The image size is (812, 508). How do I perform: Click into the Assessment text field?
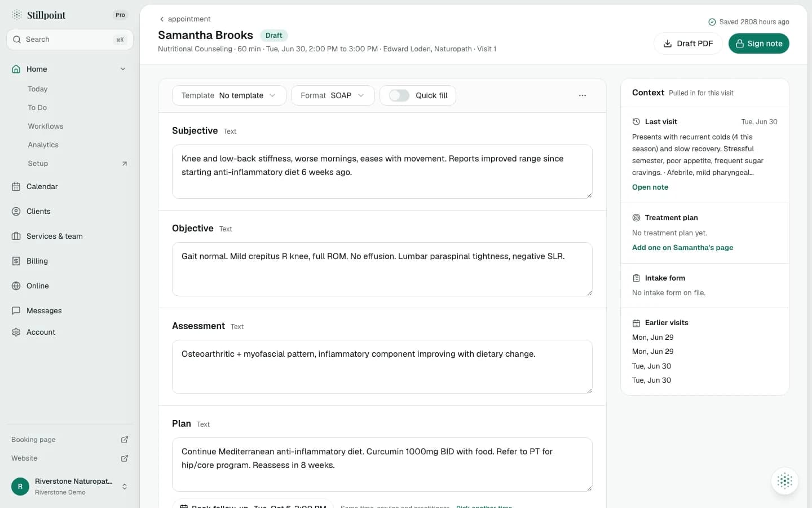382,367
